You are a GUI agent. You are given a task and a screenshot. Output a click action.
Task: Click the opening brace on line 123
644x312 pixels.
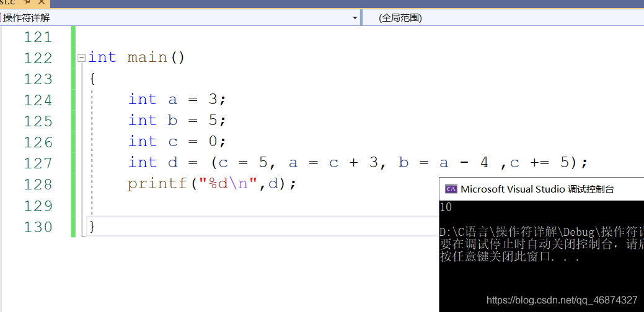[92, 79]
